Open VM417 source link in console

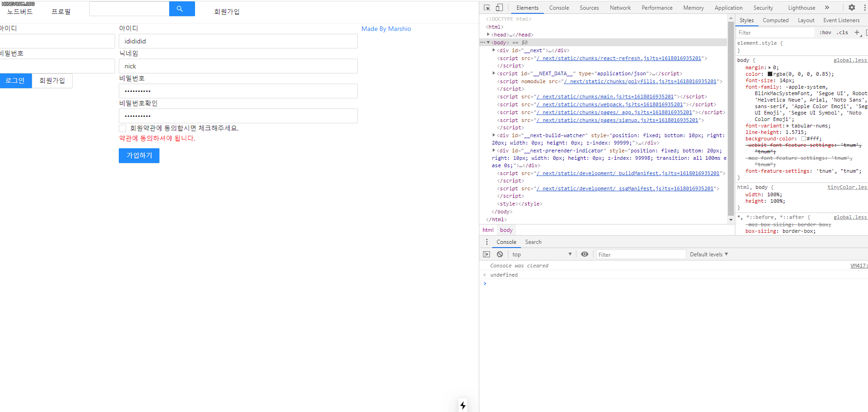tap(859, 266)
